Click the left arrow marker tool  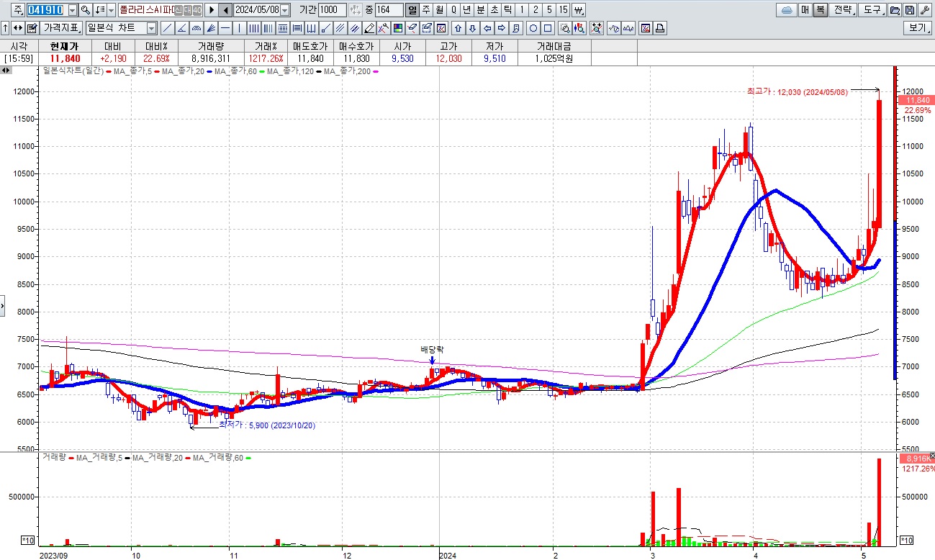pos(487,28)
